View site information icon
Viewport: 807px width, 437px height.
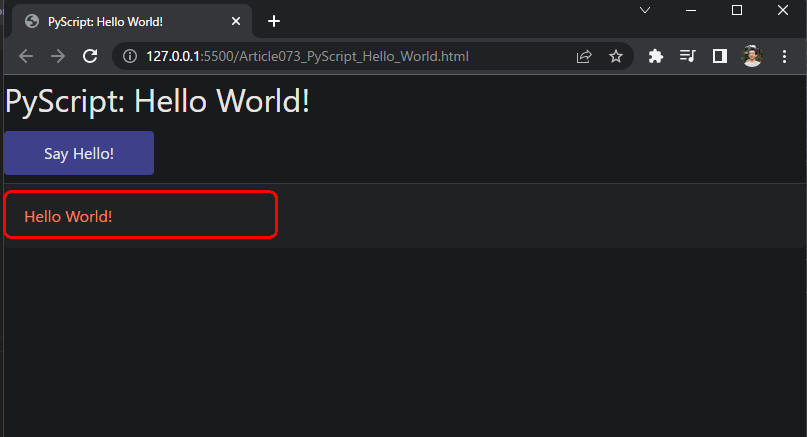tap(130, 56)
